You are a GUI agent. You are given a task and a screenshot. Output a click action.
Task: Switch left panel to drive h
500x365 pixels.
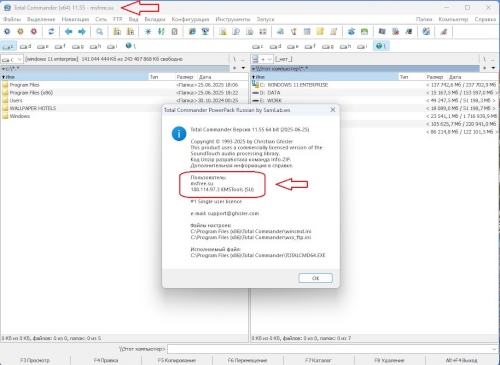coord(95,46)
